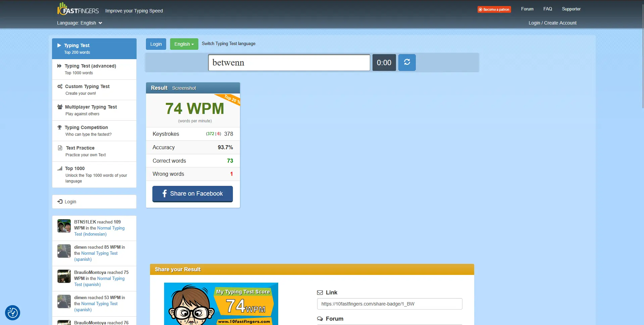The image size is (644, 325).
Task: Click the Accuracy 93.7% value
Action: coord(225,147)
